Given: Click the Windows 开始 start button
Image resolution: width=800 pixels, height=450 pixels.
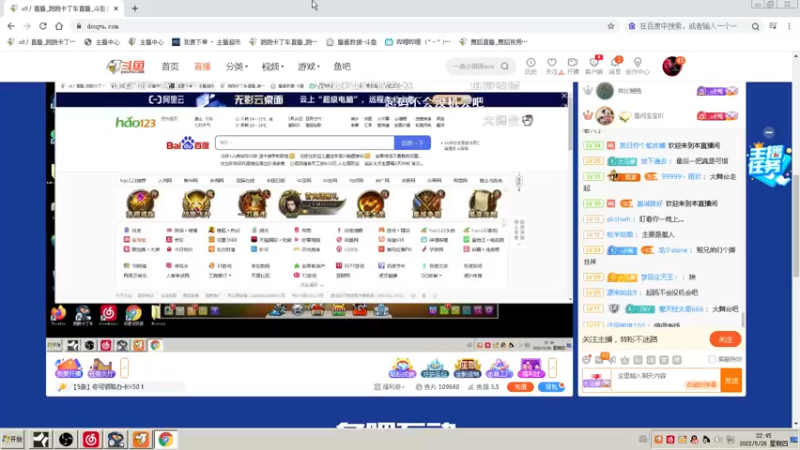Looking at the screenshot, I should [x=13, y=439].
